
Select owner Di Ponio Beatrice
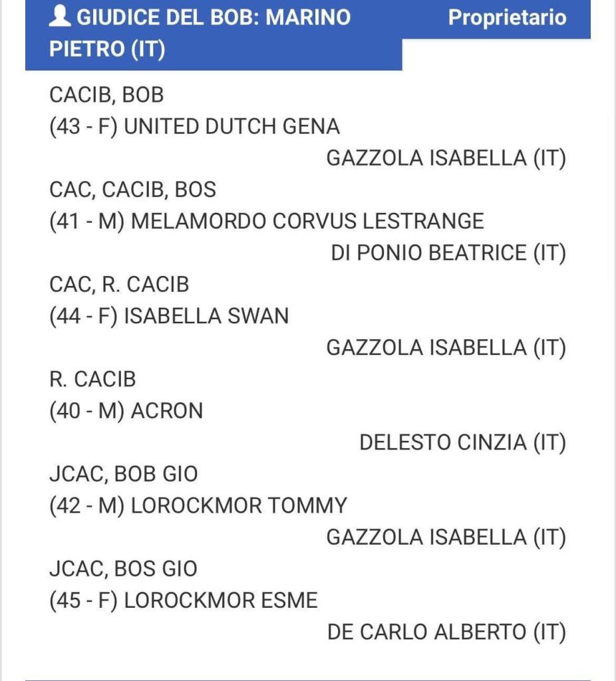click(x=448, y=253)
